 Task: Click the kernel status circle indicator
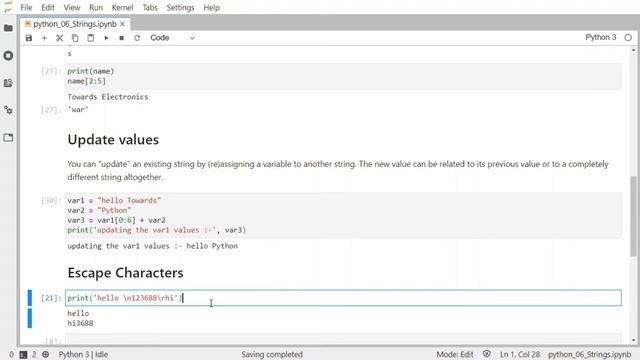point(628,38)
